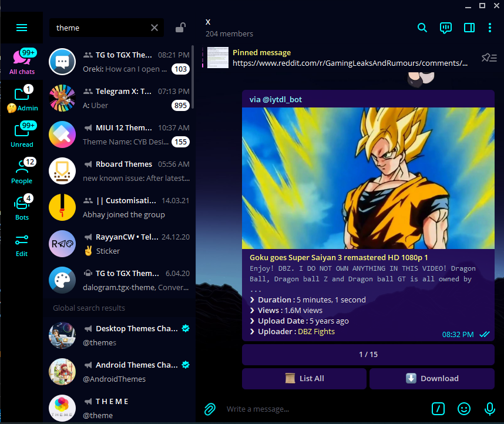504x424 pixels.
Task: Switch to Admin folder
Action: (22, 98)
